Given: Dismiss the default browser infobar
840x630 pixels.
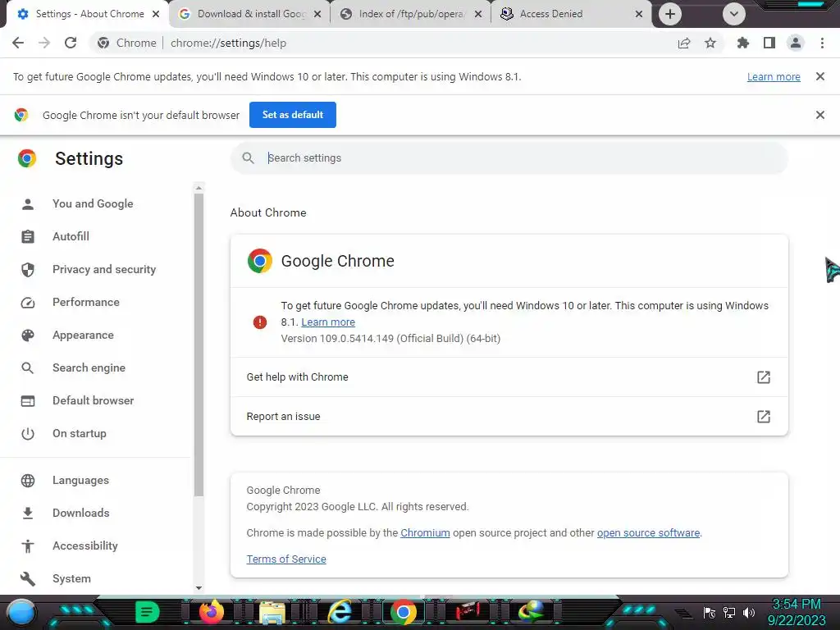Looking at the screenshot, I should point(820,115).
